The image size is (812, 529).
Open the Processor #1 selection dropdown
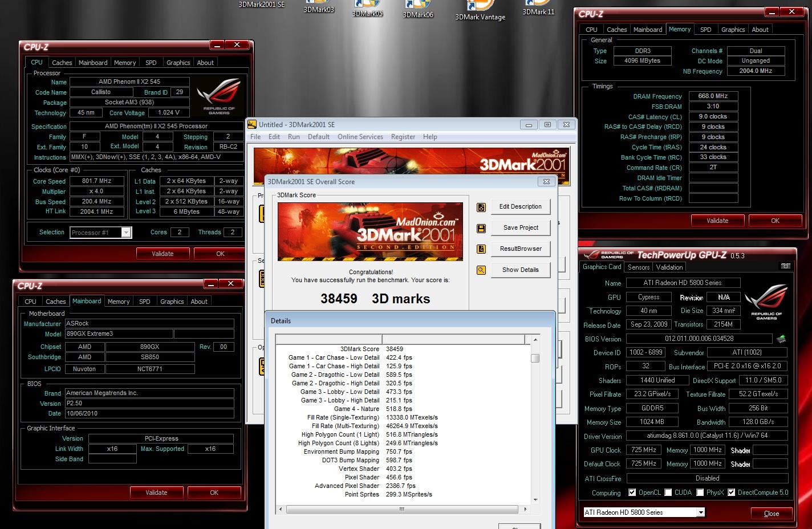click(126, 232)
